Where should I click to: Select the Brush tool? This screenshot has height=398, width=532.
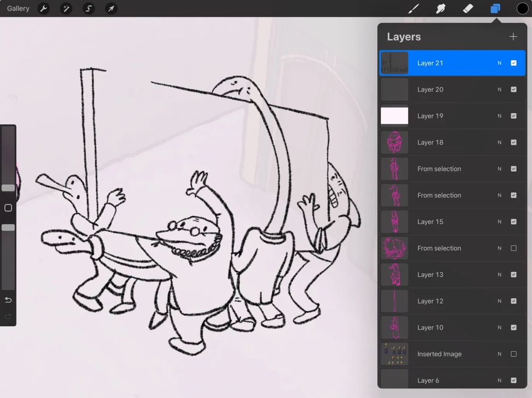tap(413, 9)
